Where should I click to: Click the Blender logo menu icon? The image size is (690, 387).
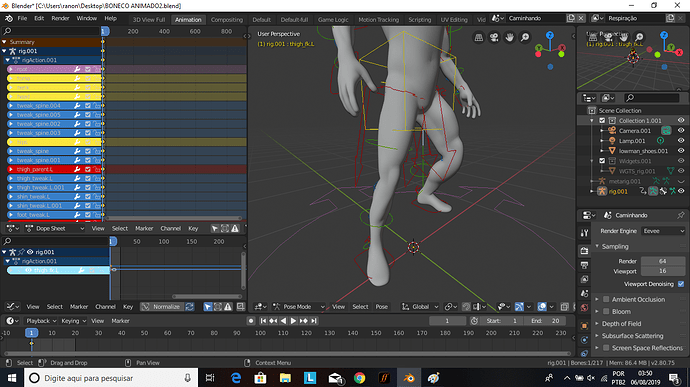click(9, 18)
